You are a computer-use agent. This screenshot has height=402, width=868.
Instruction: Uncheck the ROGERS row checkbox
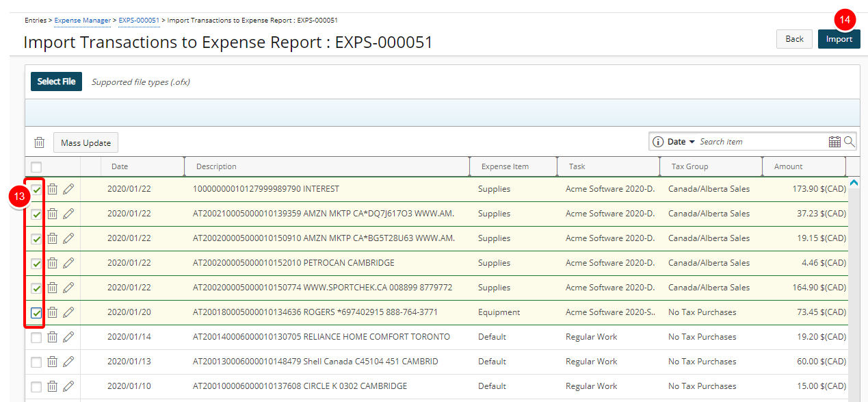pos(36,313)
